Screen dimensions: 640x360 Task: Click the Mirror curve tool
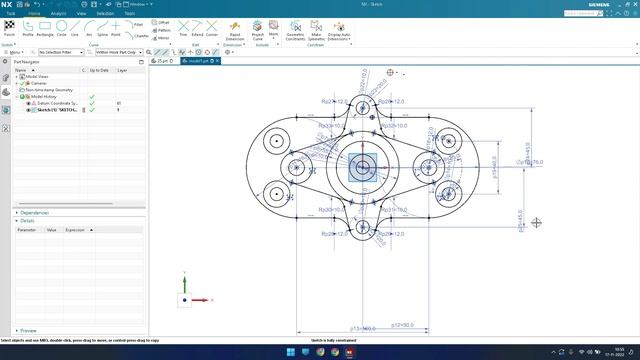(x=161, y=38)
